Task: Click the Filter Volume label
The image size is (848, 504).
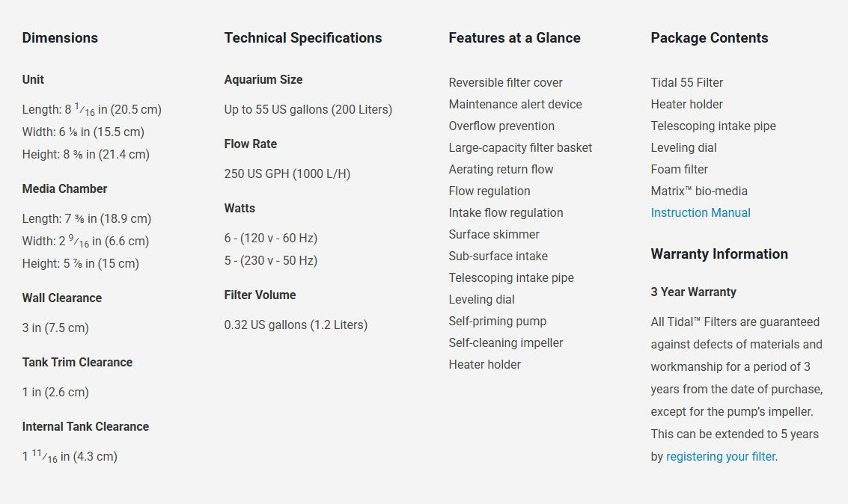Action: coord(260,295)
